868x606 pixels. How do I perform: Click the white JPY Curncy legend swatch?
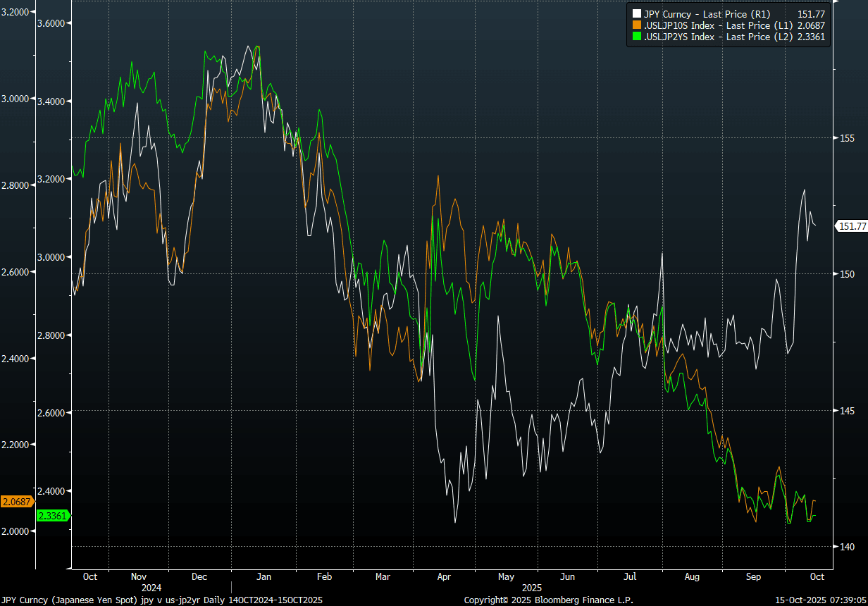tap(637, 13)
